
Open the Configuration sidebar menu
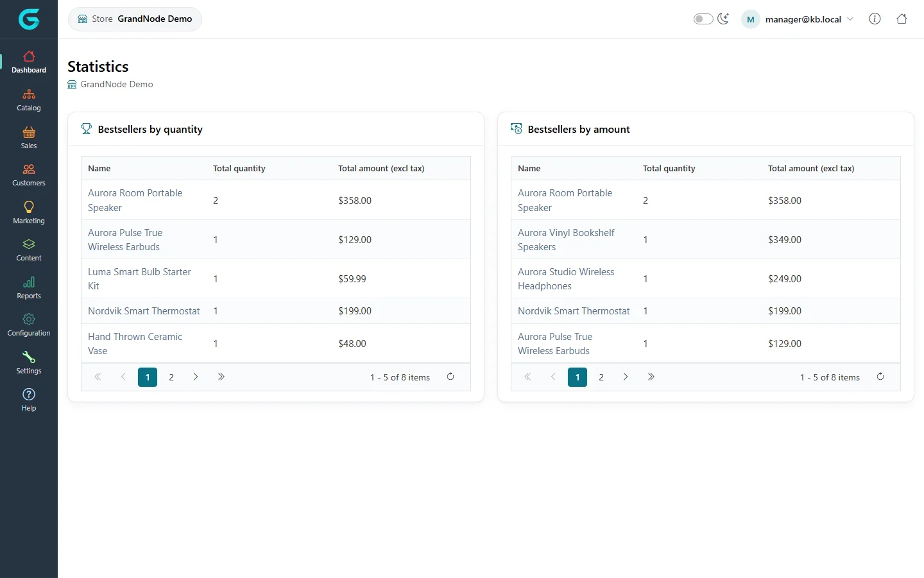(x=29, y=325)
